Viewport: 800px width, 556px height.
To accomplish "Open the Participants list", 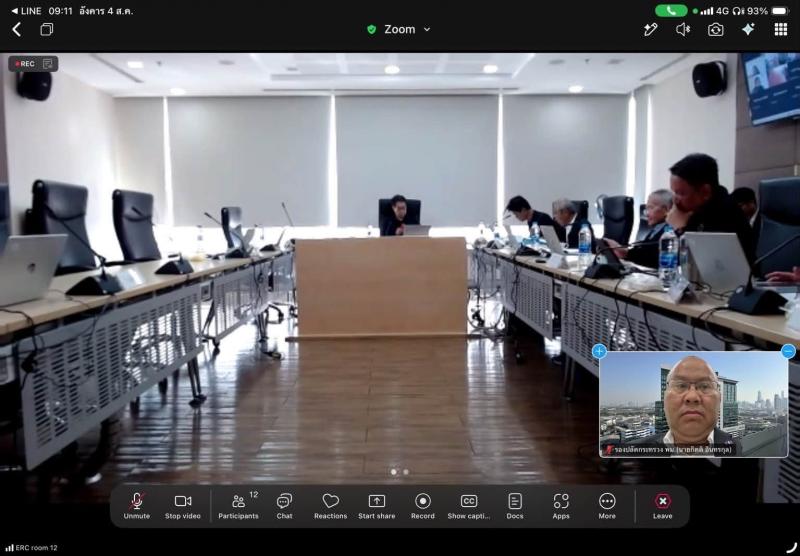I will [238, 506].
